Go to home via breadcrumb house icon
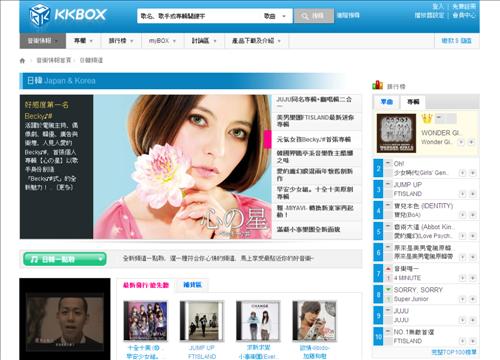Image resolution: width=500 pixels, height=360 pixels. tap(22, 61)
